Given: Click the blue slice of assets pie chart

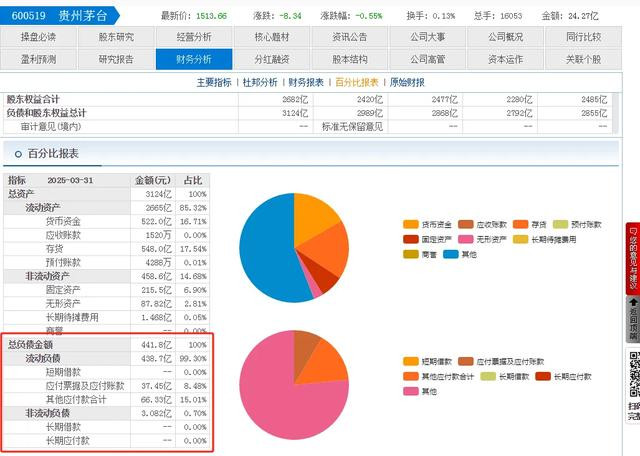Looking at the screenshot, I should pos(265,249).
